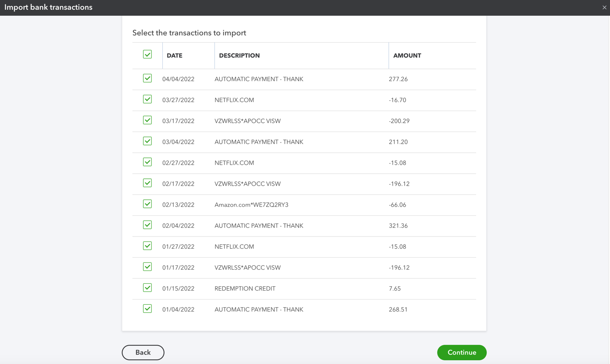
Task: Uncheck the 03/17/2022 VZWRLSS*APOCC VISW transaction
Action: (147, 120)
